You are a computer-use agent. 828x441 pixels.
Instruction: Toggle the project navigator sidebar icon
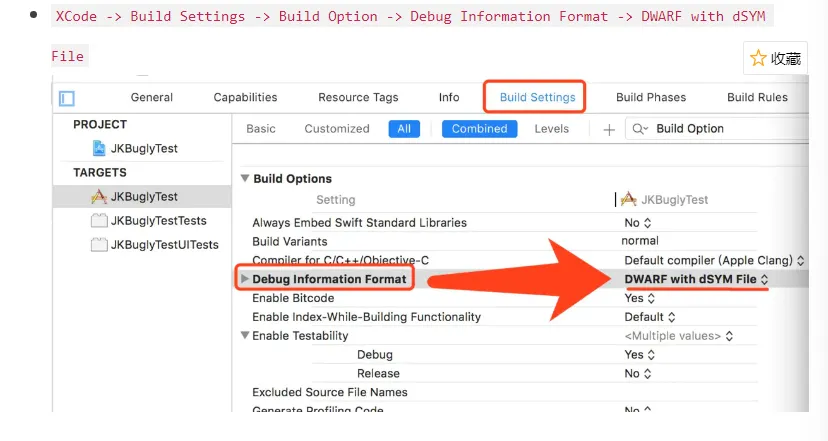[x=67, y=98]
